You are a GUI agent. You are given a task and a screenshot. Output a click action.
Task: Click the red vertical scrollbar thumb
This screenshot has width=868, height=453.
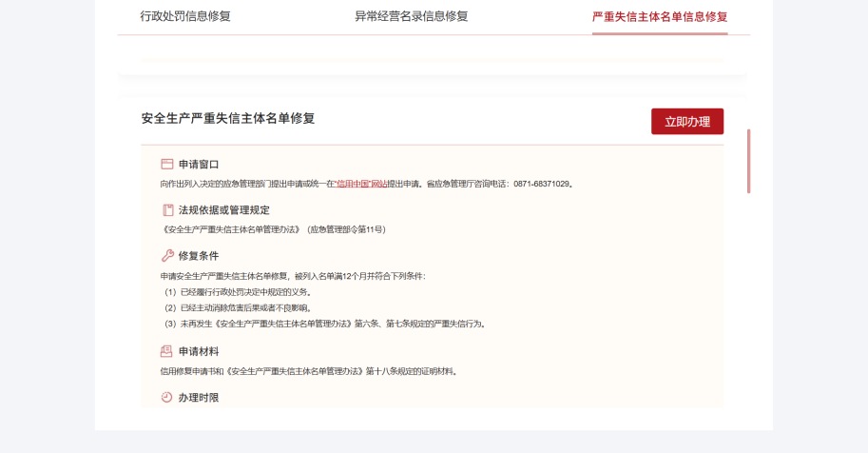coord(748,161)
